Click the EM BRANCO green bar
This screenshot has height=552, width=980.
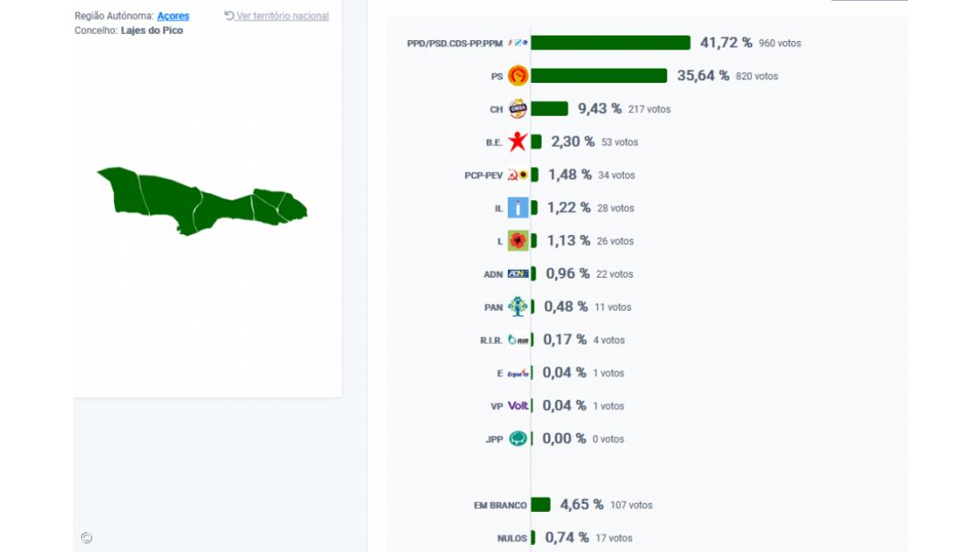541,505
